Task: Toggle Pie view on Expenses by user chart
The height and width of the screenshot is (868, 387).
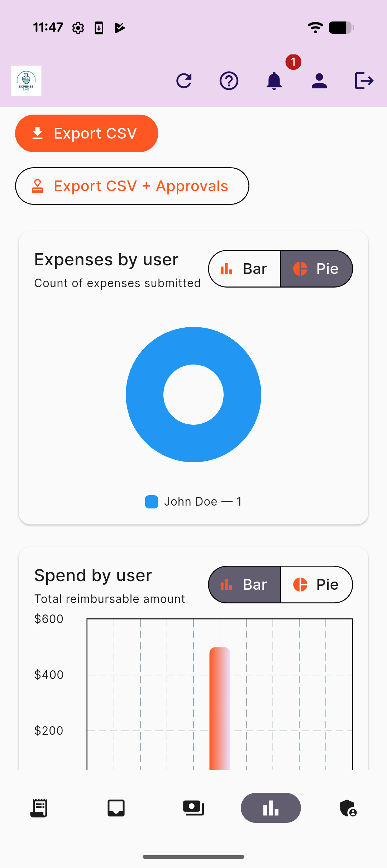Action: click(x=317, y=269)
